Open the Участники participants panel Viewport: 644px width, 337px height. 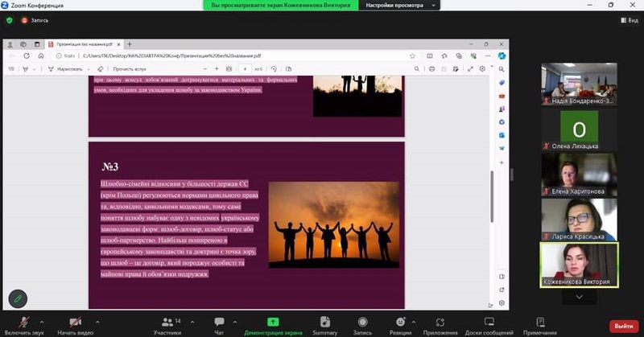pyautogui.click(x=167, y=323)
